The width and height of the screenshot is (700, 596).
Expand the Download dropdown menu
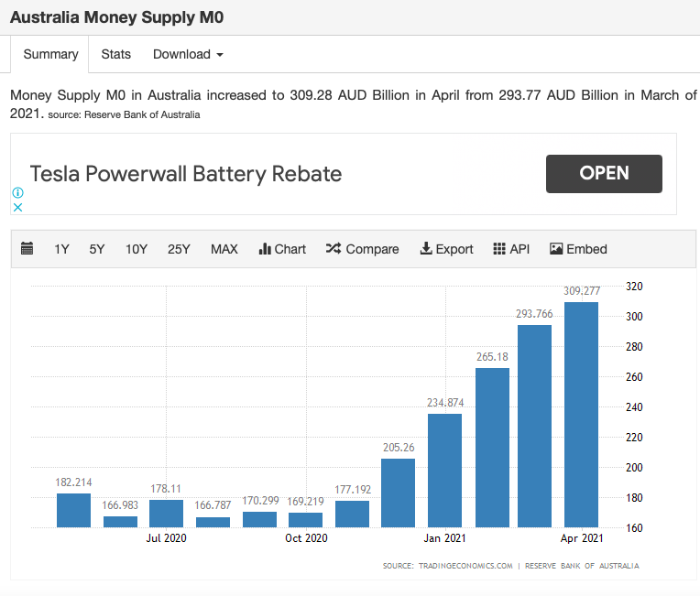pyautogui.click(x=188, y=54)
